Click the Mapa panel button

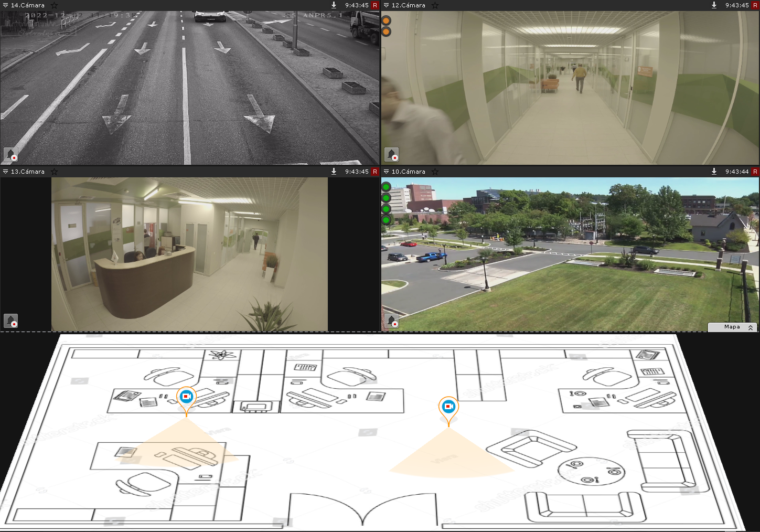click(732, 327)
